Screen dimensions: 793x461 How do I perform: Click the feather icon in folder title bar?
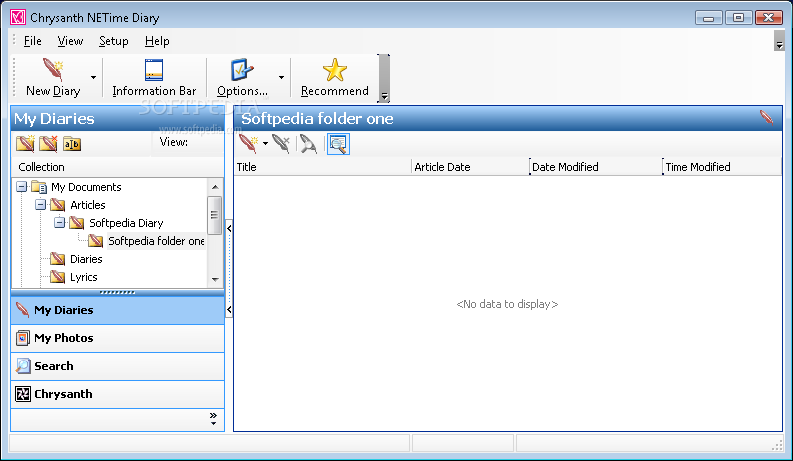click(767, 118)
